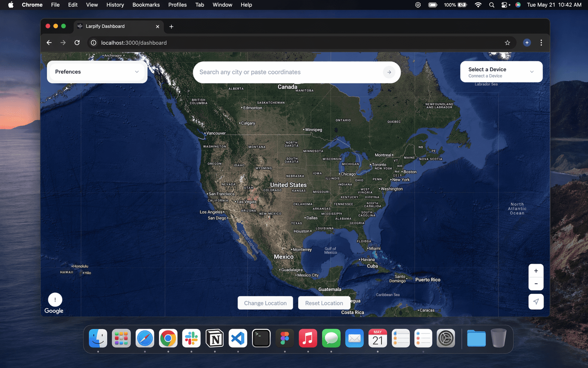The height and width of the screenshot is (368, 588).
Task: Open Spotlight search in menu bar
Action: (492, 5)
